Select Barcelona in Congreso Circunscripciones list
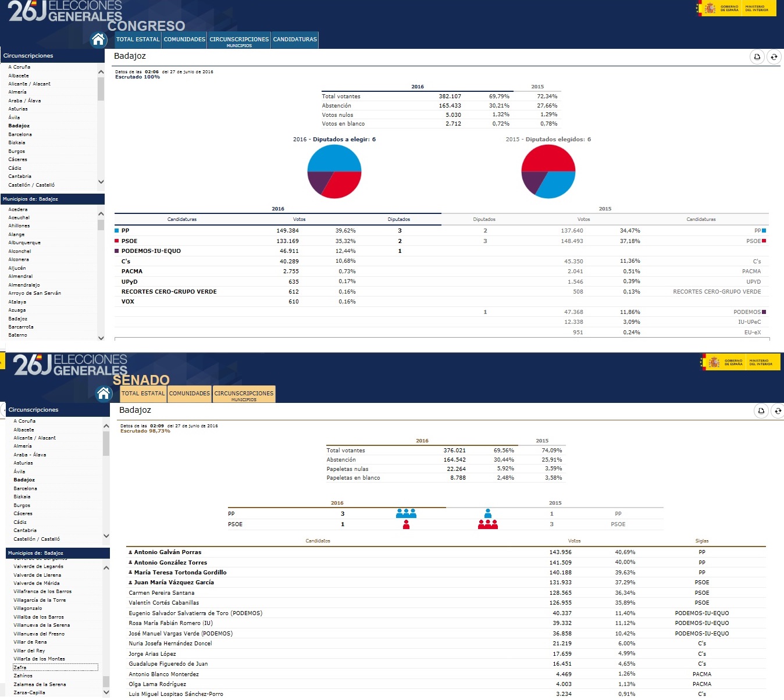Viewport: 784px width, 700px height. (x=20, y=134)
